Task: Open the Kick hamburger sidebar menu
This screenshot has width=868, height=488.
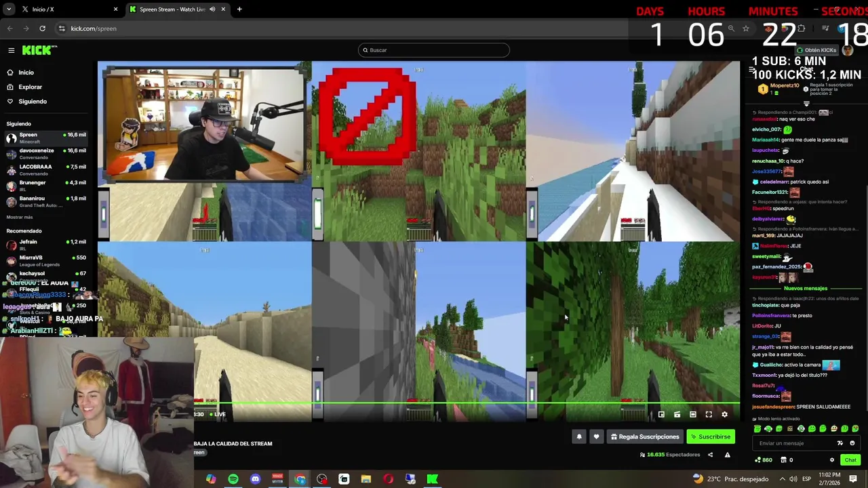Action: pyautogui.click(x=11, y=50)
